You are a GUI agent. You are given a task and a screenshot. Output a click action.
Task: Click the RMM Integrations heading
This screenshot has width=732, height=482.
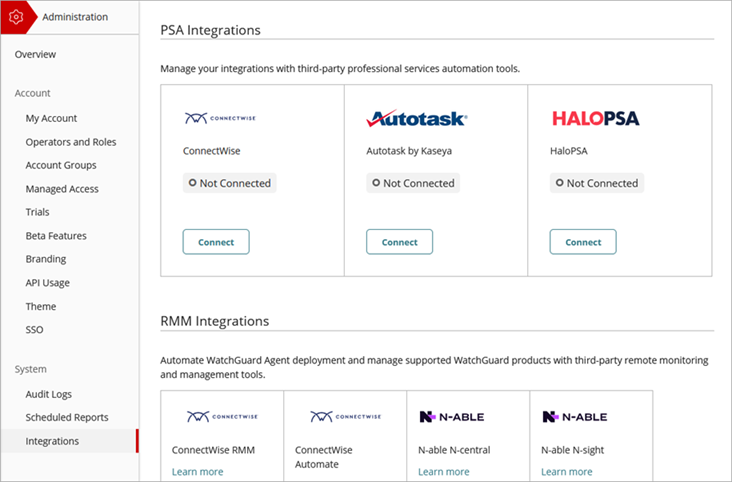tap(215, 321)
